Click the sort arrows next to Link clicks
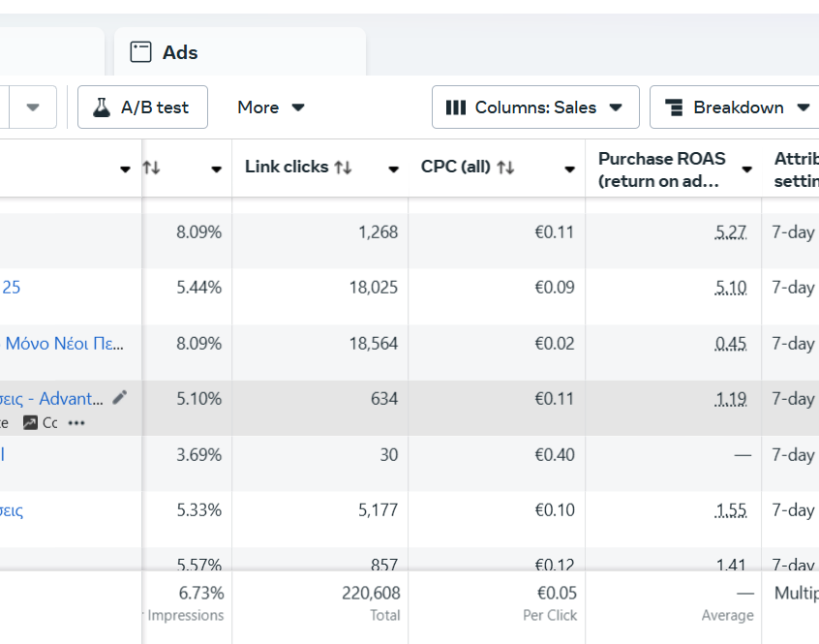819x644 pixels. click(x=343, y=168)
